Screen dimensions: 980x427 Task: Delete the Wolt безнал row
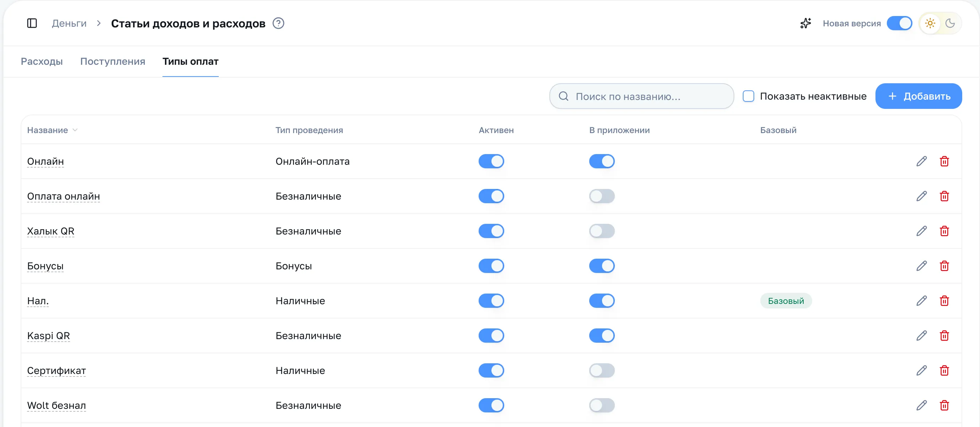click(x=944, y=406)
